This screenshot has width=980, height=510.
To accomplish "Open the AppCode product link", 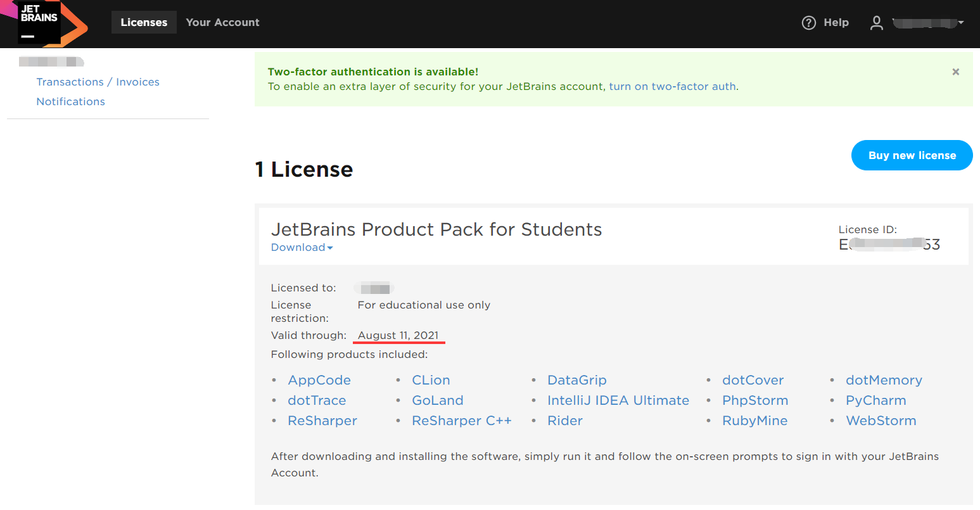I will coord(319,380).
